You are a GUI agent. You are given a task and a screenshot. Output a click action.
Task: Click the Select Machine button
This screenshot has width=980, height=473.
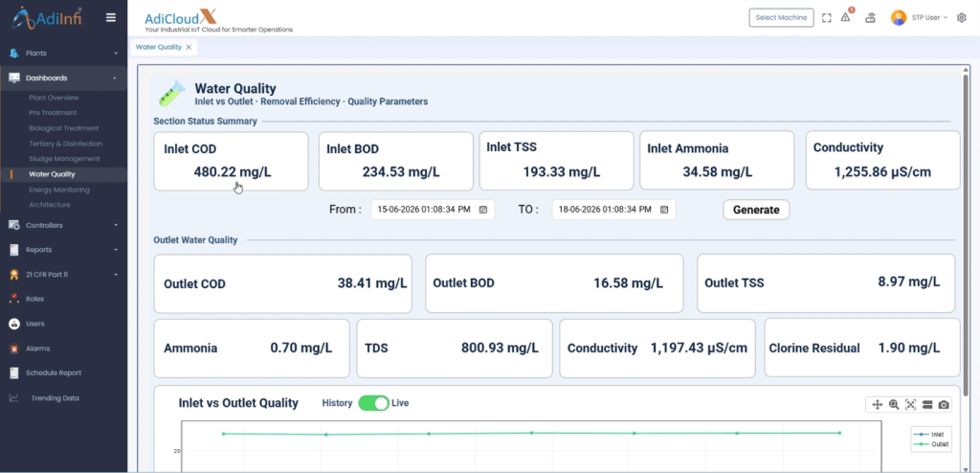(x=781, y=17)
